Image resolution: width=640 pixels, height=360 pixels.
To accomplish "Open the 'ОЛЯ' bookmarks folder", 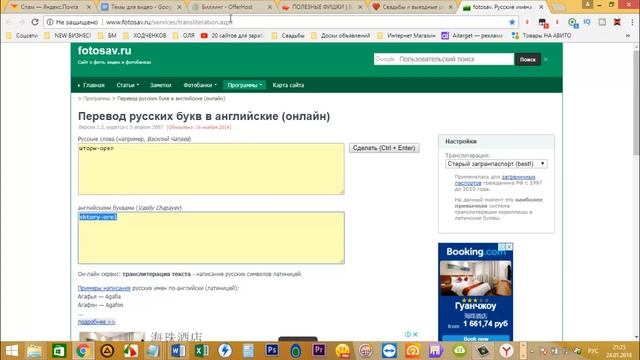I will point(184,36).
